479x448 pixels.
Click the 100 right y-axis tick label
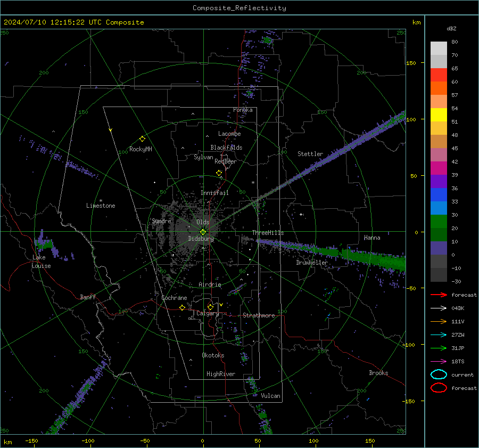[x=411, y=119]
